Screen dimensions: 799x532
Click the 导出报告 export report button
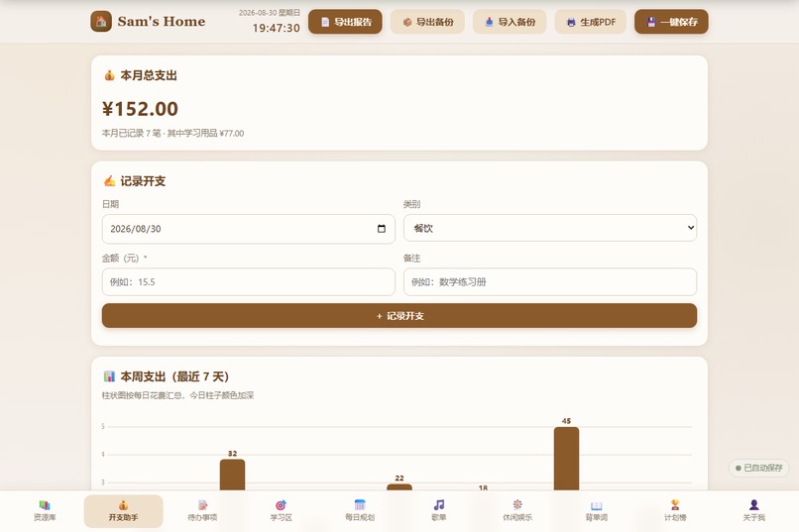(345, 22)
